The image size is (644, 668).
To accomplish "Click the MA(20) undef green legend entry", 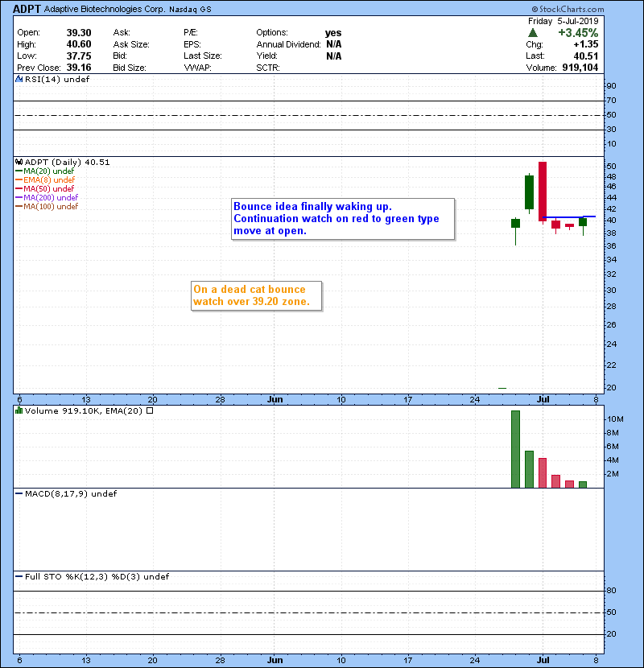I will [x=45, y=171].
